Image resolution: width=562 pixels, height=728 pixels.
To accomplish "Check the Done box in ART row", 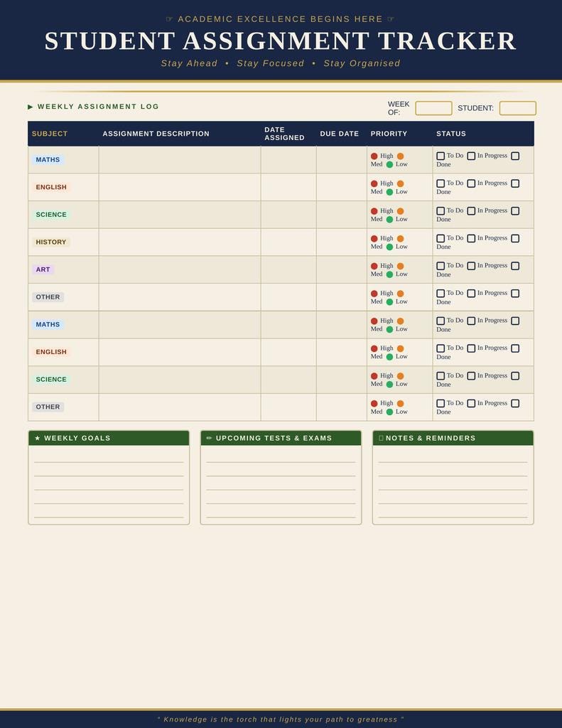I will pyautogui.click(x=515, y=266).
